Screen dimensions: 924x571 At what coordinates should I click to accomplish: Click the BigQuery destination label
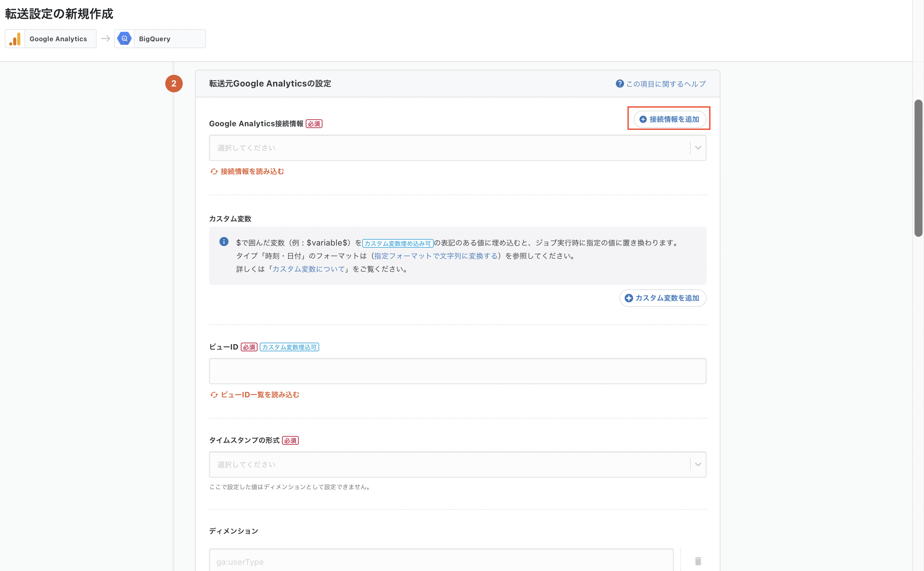154,39
